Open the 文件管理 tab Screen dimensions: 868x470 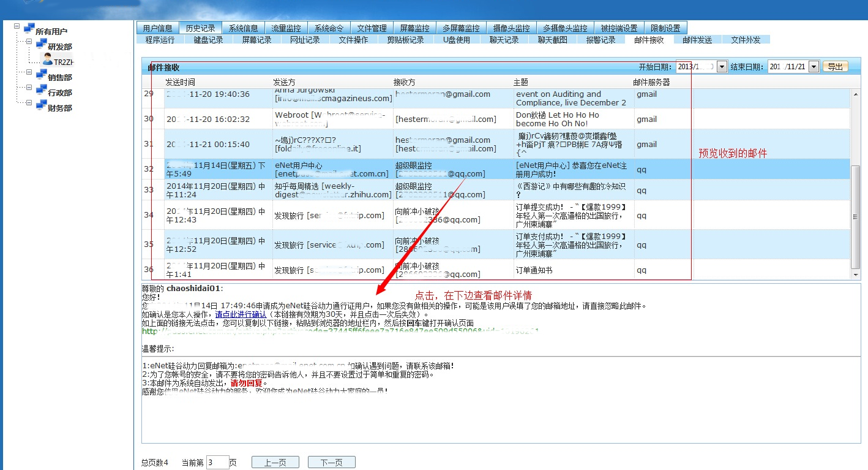372,28
